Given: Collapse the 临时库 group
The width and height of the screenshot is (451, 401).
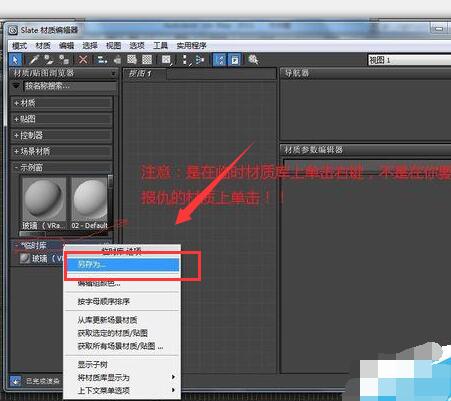Looking at the screenshot, I should [x=38, y=246].
